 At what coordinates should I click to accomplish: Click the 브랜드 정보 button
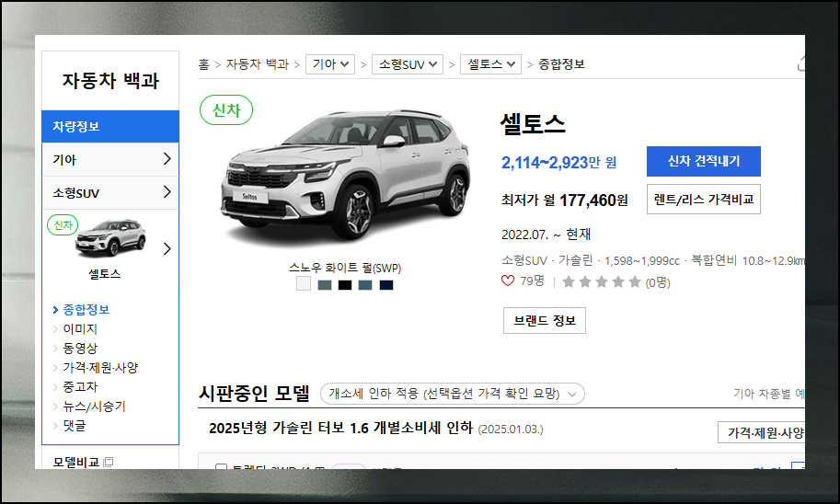click(545, 320)
